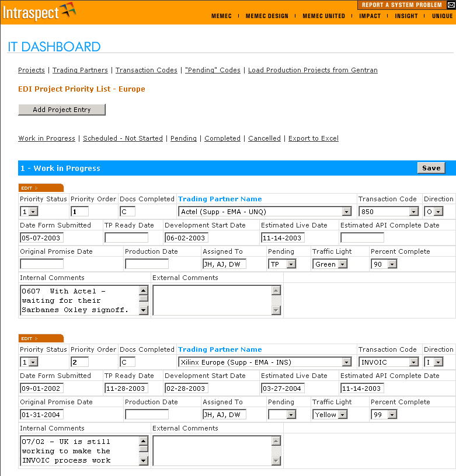Image resolution: width=456 pixels, height=476 pixels.
Task: Jump to Scheduled - Not Started section
Action: click(x=123, y=138)
